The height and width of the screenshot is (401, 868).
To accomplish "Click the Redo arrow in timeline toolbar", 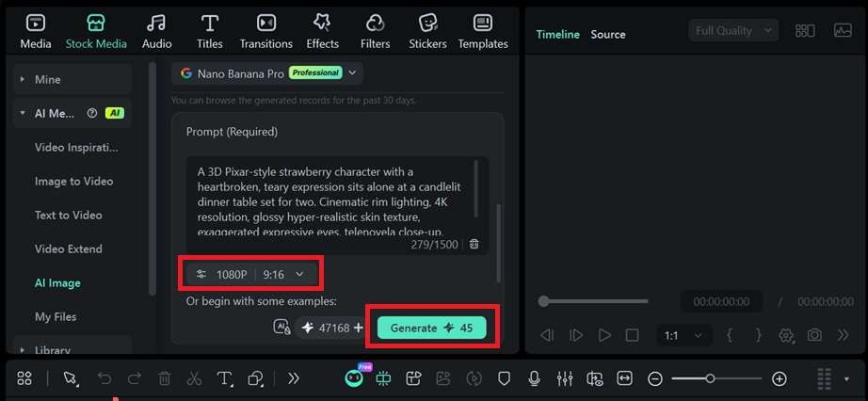I will pyautogui.click(x=134, y=378).
